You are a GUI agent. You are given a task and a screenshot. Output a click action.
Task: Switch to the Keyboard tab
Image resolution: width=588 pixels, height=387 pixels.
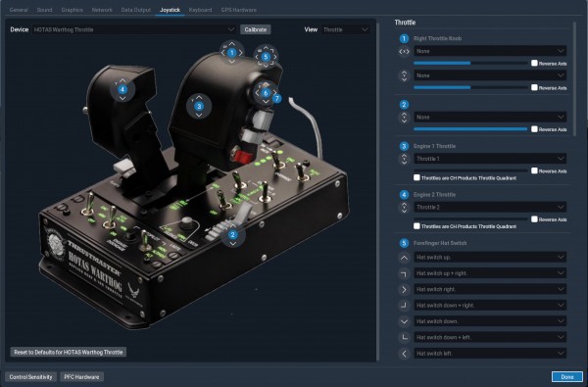tap(200, 10)
